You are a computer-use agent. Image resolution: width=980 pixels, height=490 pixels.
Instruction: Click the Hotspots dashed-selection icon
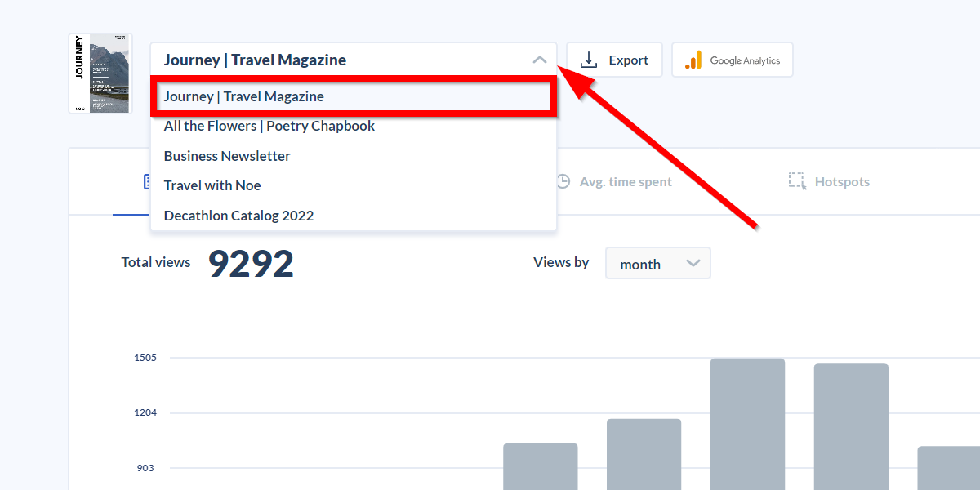pos(797,181)
